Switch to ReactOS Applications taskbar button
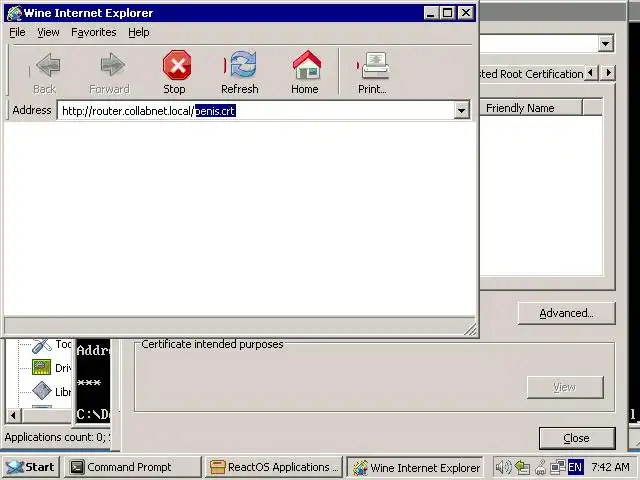The width and height of the screenshot is (640, 480). [x=273, y=467]
